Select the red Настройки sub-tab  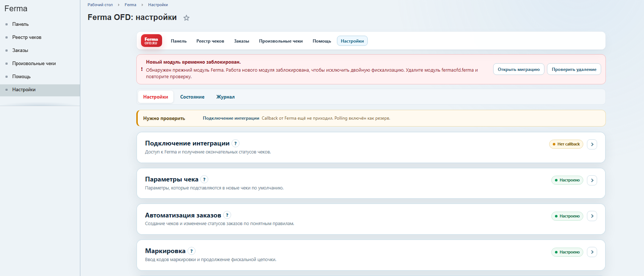156,97
